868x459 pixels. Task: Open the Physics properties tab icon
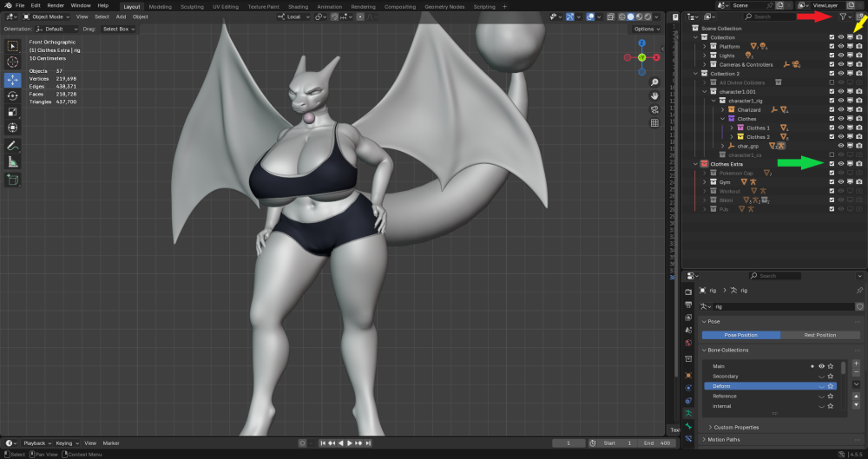tap(688, 388)
